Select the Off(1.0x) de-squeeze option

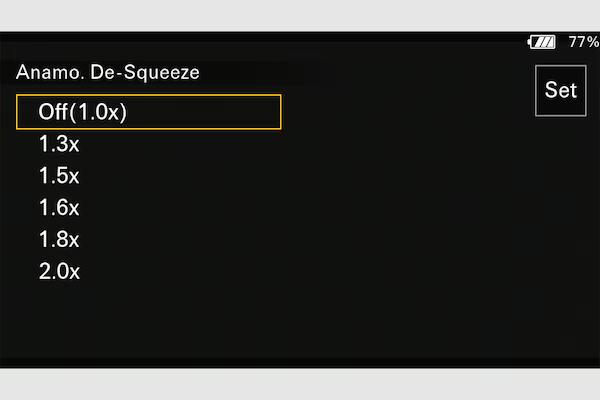[x=148, y=112]
